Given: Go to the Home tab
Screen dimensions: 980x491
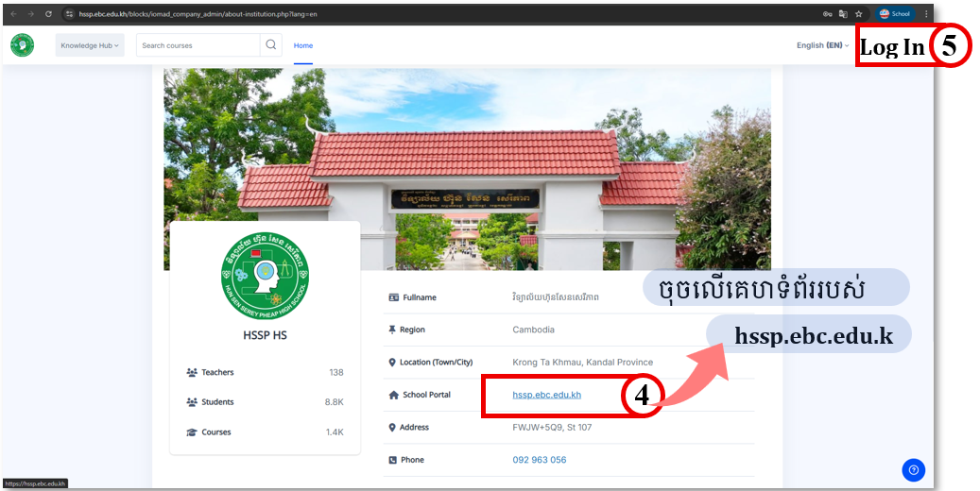Looking at the screenshot, I should (302, 45).
